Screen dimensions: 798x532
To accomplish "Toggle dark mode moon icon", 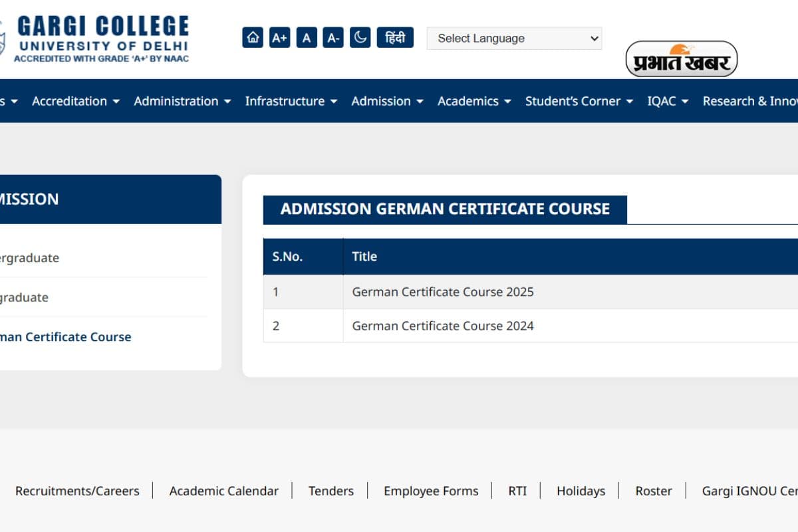I will click(360, 38).
